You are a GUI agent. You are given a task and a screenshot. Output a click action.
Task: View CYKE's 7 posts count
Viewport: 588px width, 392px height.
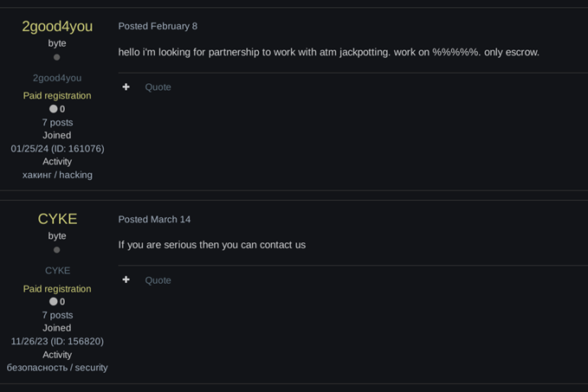click(57, 315)
